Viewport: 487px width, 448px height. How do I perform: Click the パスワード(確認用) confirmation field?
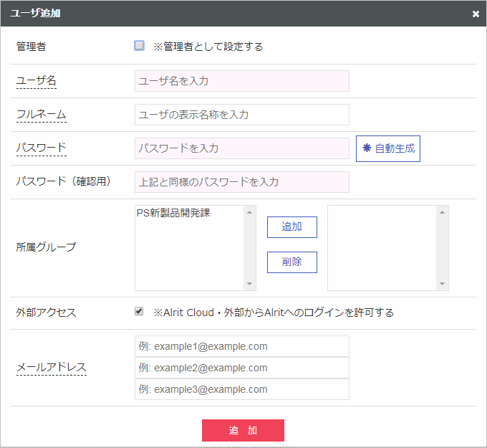click(241, 182)
